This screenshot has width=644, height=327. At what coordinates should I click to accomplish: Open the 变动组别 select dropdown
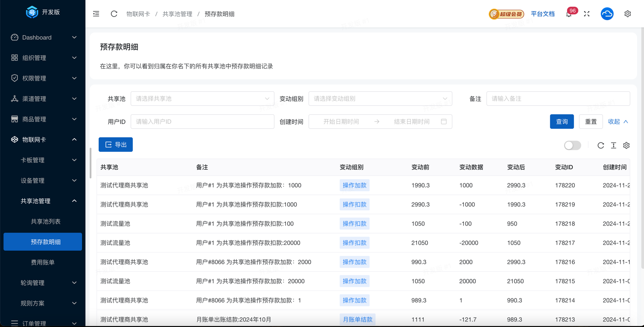[x=380, y=98]
